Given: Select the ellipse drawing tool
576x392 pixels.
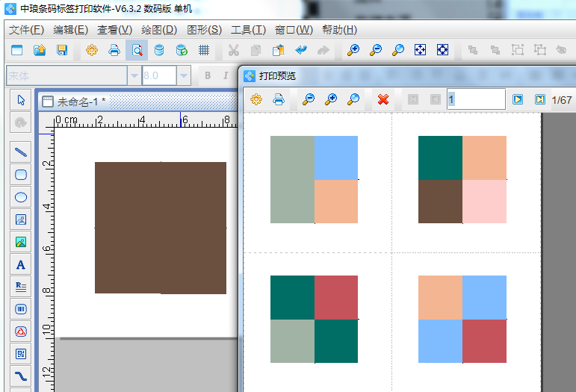Looking at the screenshot, I should tap(21, 197).
